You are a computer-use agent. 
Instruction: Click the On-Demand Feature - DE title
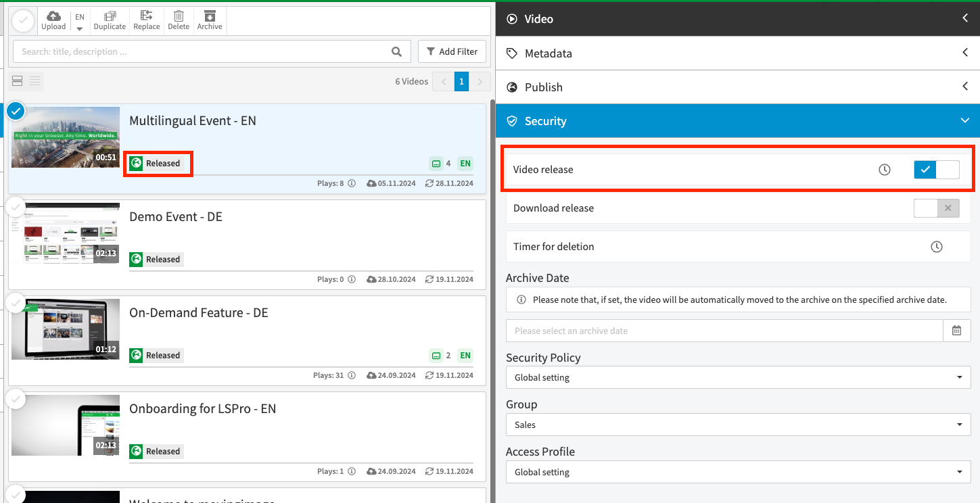pos(199,313)
